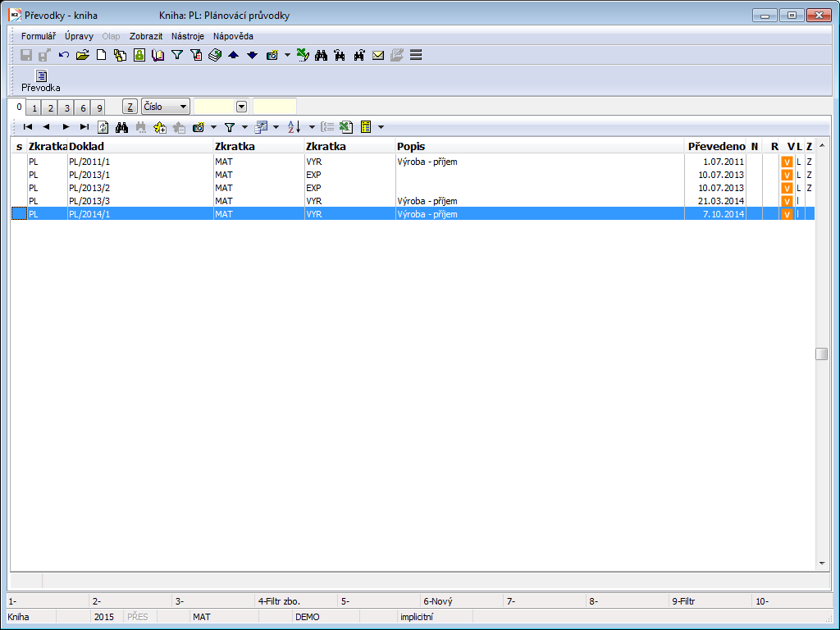Viewport: 840px width, 630px height.
Task: Switch to tab 3
Action: (x=66, y=108)
